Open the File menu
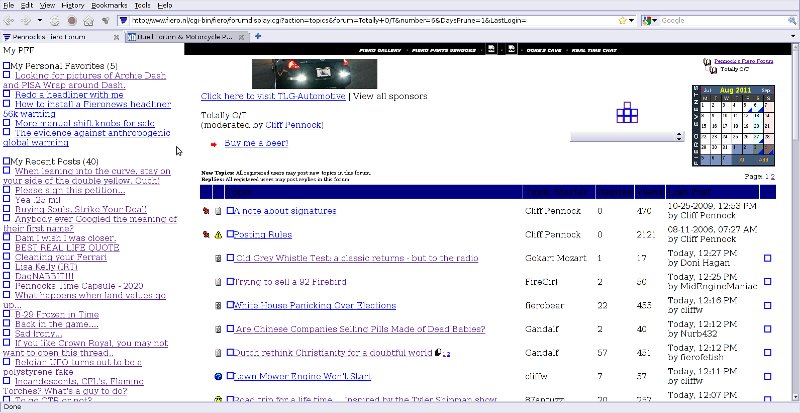The height and width of the screenshot is (413, 800). tap(9, 5)
